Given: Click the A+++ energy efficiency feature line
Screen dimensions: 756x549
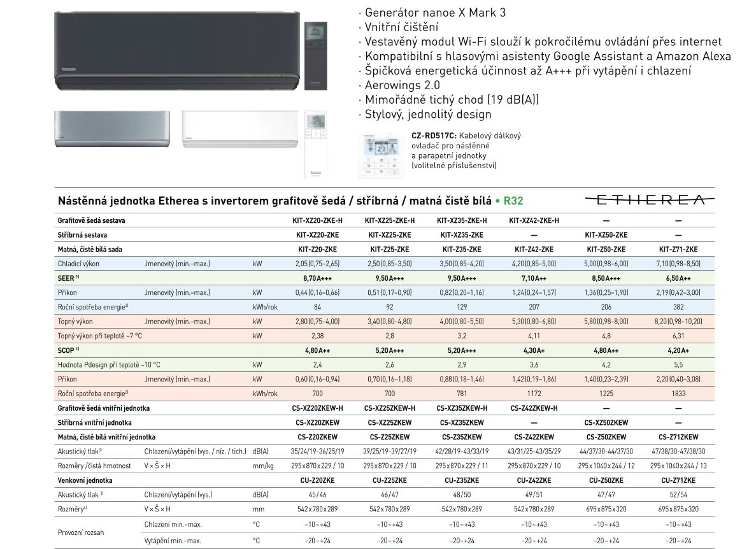Looking at the screenshot, I should (x=528, y=71).
